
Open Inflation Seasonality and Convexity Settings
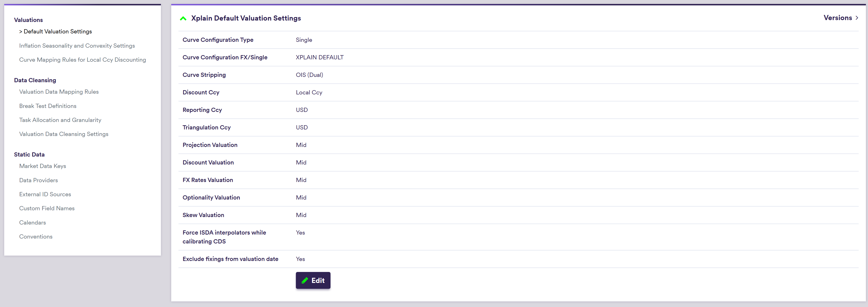pyautogui.click(x=77, y=46)
